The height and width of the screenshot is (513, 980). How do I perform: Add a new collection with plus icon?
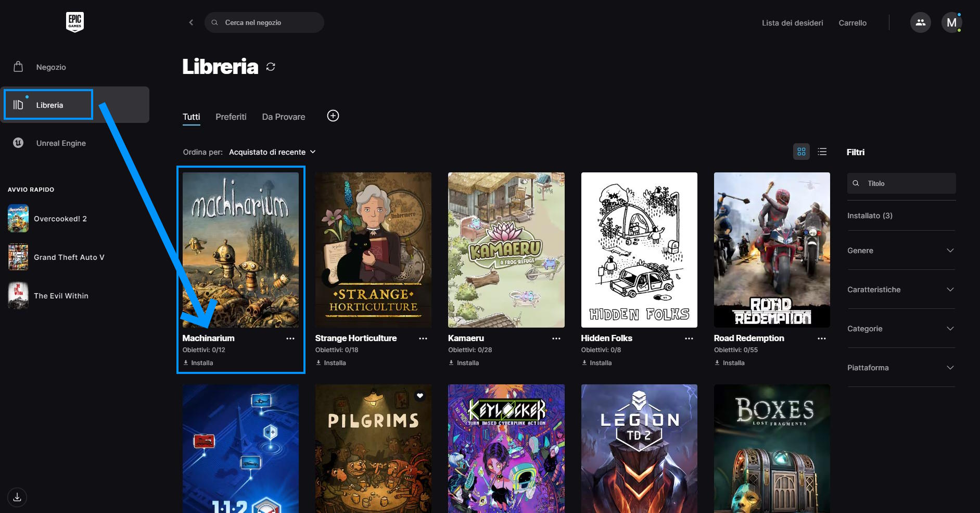pos(333,116)
